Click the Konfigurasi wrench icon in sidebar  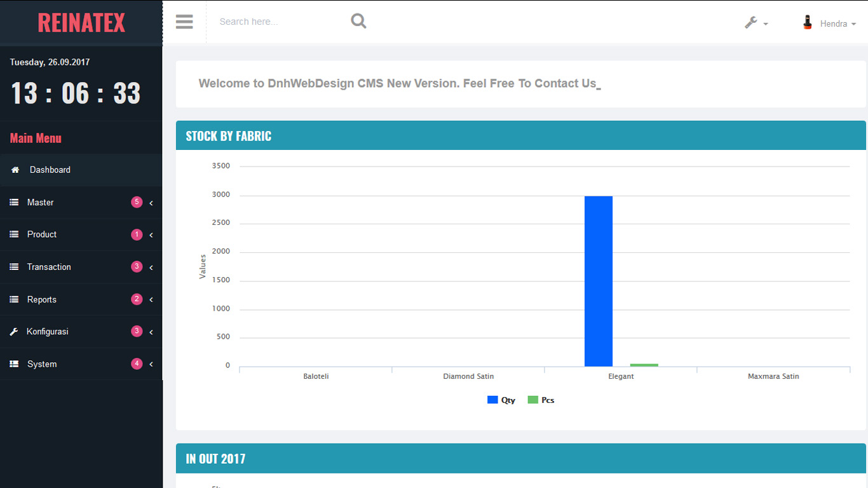pos(14,332)
